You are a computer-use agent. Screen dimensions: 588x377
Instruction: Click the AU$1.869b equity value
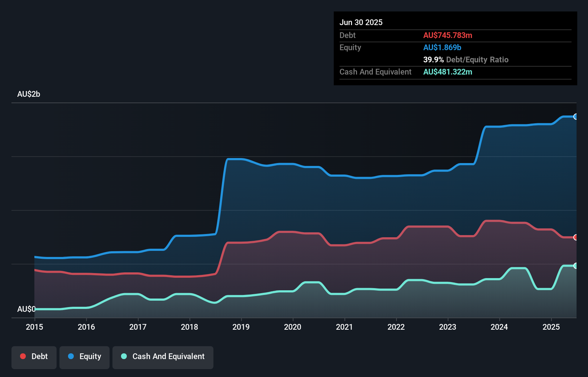coord(442,47)
